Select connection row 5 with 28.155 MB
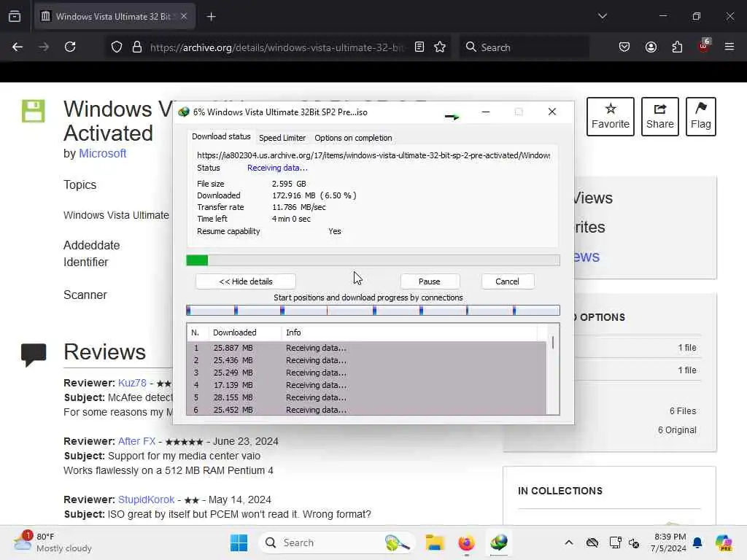747x560 pixels. click(366, 397)
